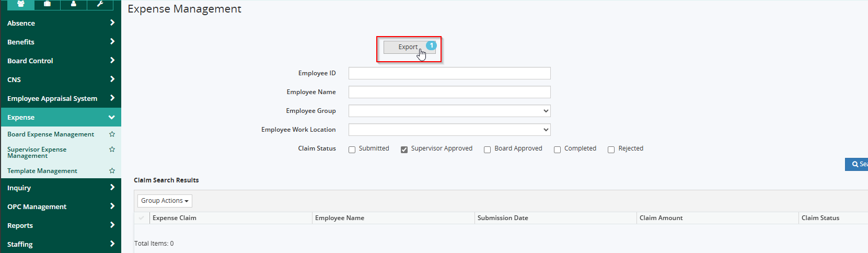The height and width of the screenshot is (253, 868).
Task: Click the Export button
Action: click(409, 47)
